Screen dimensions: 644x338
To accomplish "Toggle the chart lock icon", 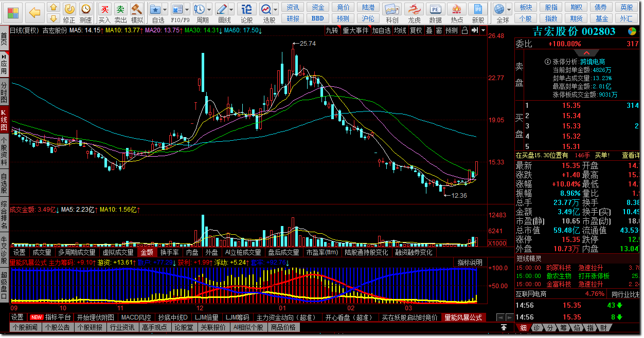I will pyautogui.click(x=464, y=30).
